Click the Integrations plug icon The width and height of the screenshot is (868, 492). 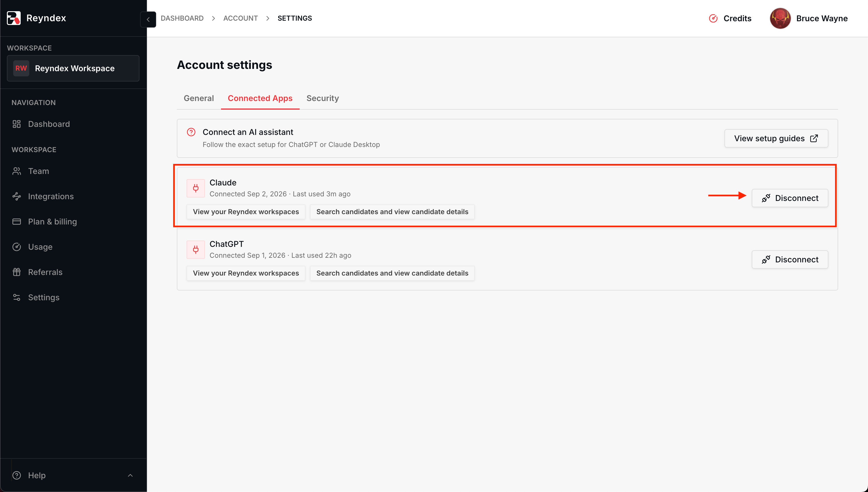click(x=17, y=196)
